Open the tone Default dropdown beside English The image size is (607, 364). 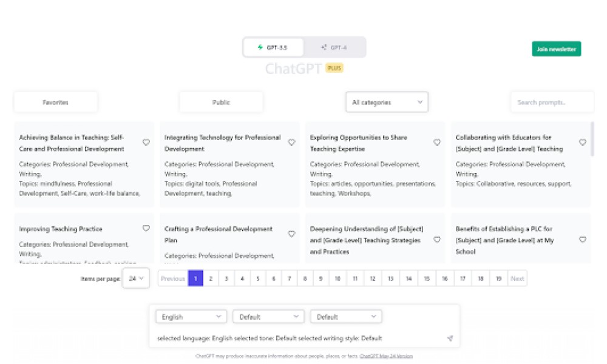pos(268,317)
